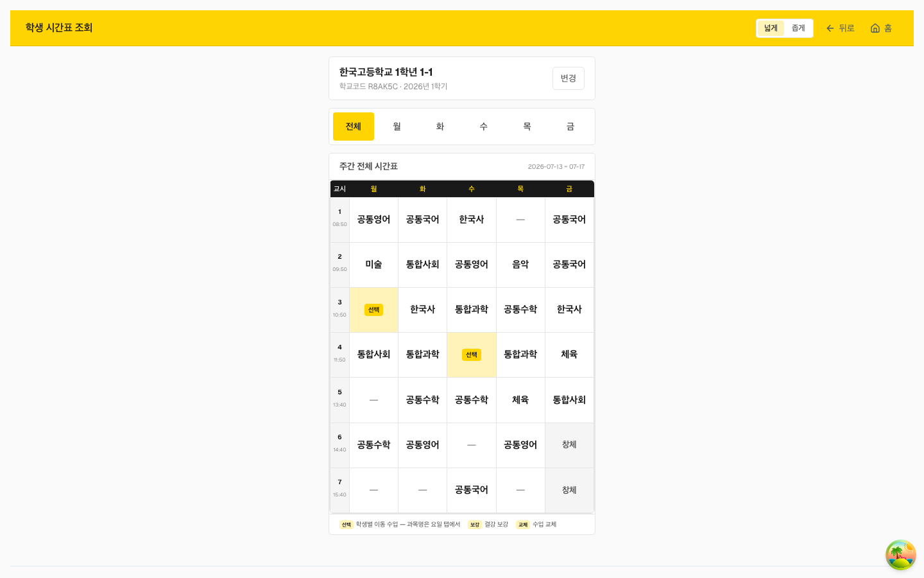Image resolution: width=924 pixels, height=578 pixels.
Task: Click the 보강 legend badge
Action: 475,525
